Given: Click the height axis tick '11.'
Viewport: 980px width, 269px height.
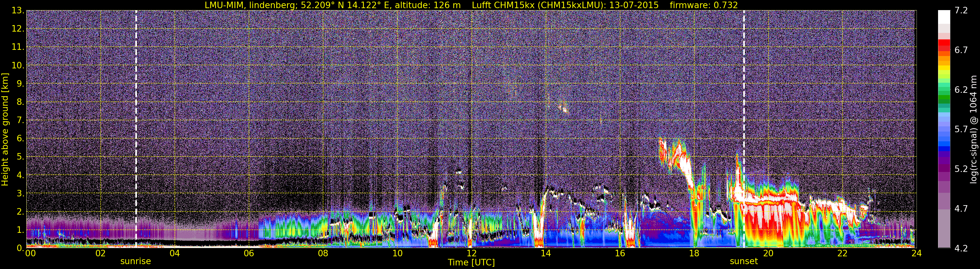Looking at the screenshot, I should tap(18, 47).
